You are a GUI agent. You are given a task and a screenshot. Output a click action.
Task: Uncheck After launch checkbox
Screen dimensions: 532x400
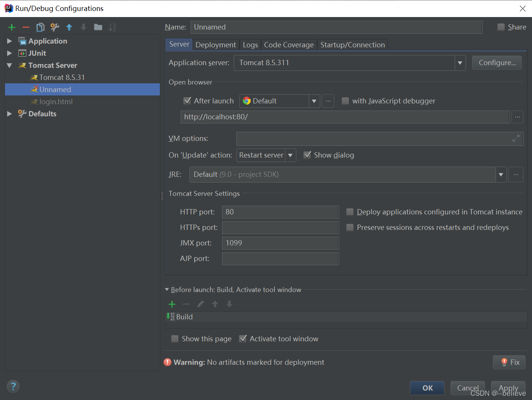[187, 101]
